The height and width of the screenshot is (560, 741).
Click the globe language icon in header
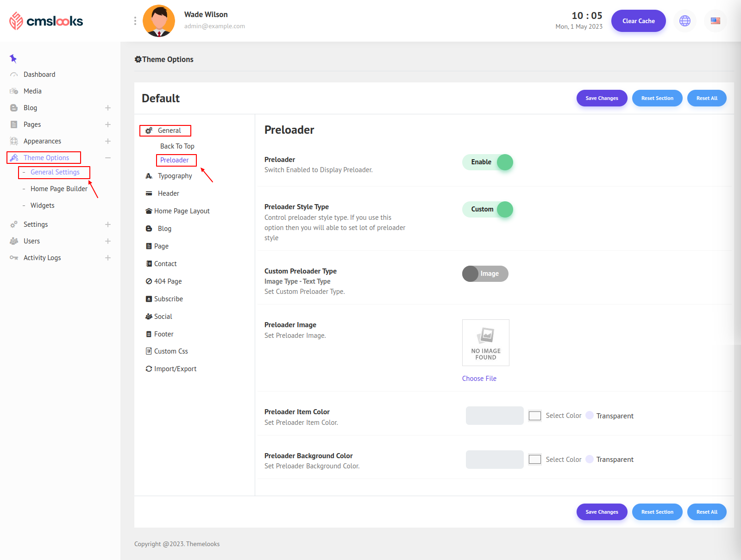tap(684, 21)
